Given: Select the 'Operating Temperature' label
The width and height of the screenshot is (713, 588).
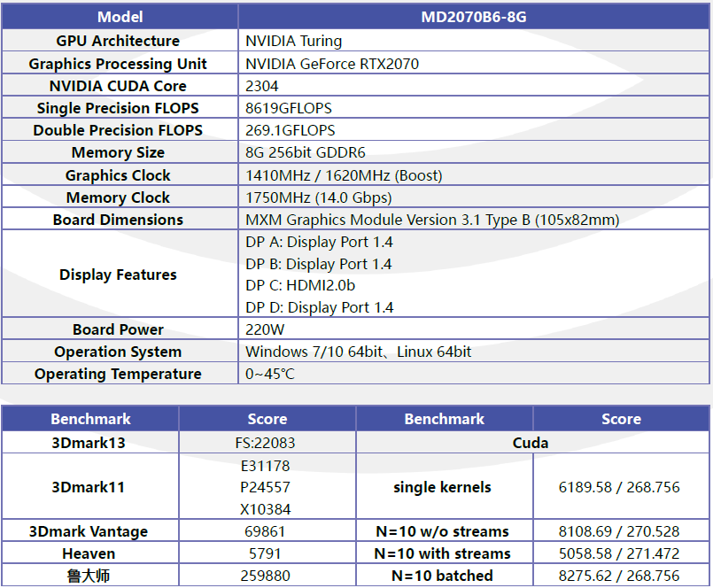Looking at the screenshot, I should click(x=118, y=374).
